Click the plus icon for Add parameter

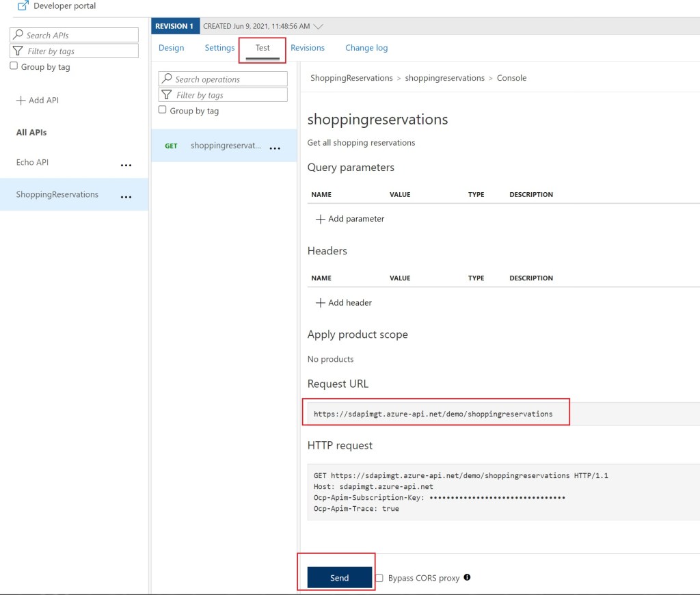point(320,220)
